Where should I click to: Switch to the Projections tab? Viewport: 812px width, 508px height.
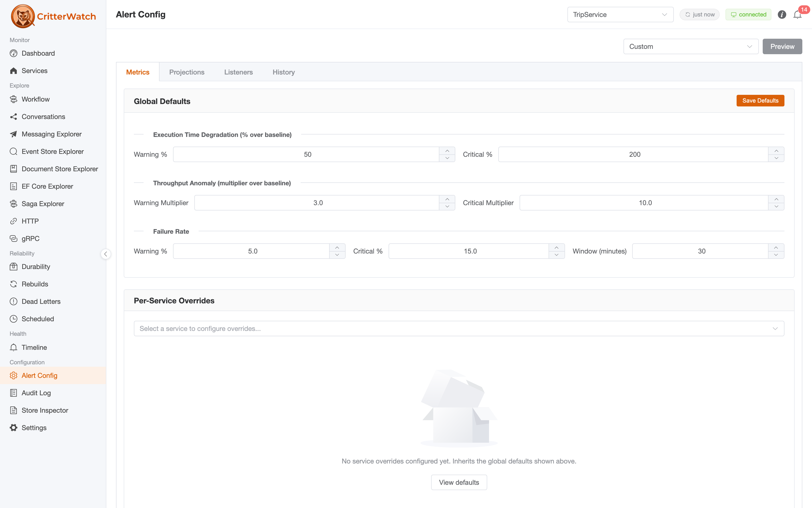tap(187, 72)
